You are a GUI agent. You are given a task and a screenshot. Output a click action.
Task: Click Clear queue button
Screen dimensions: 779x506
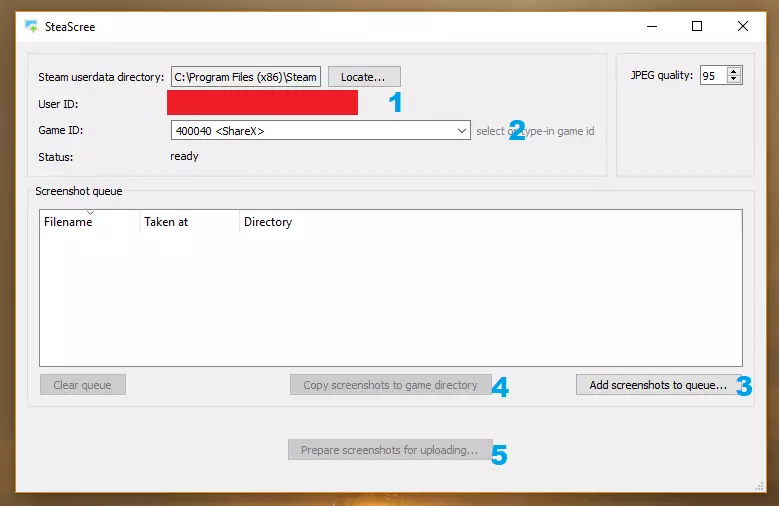point(82,385)
